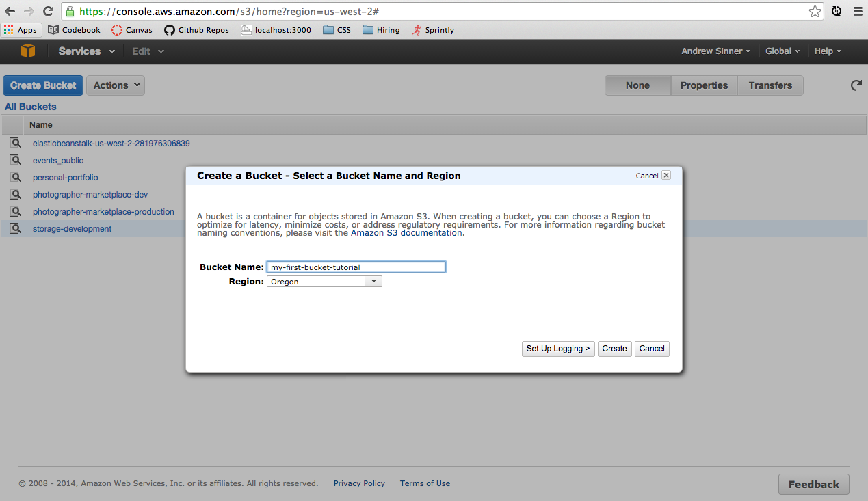Click the Feedback button
The image size is (868, 501).
pyautogui.click(x=814, y=485)
